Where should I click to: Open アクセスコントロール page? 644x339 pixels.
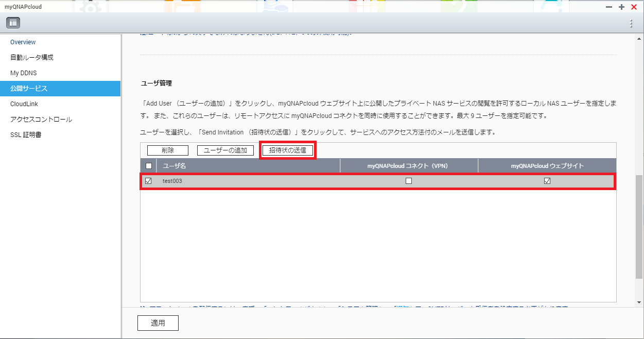click(41, 120)
